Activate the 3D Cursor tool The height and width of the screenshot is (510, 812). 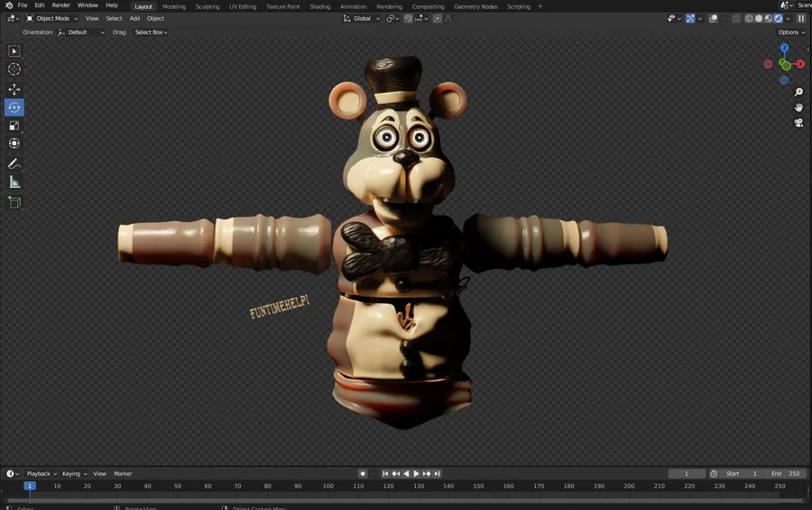click(14, 69)
